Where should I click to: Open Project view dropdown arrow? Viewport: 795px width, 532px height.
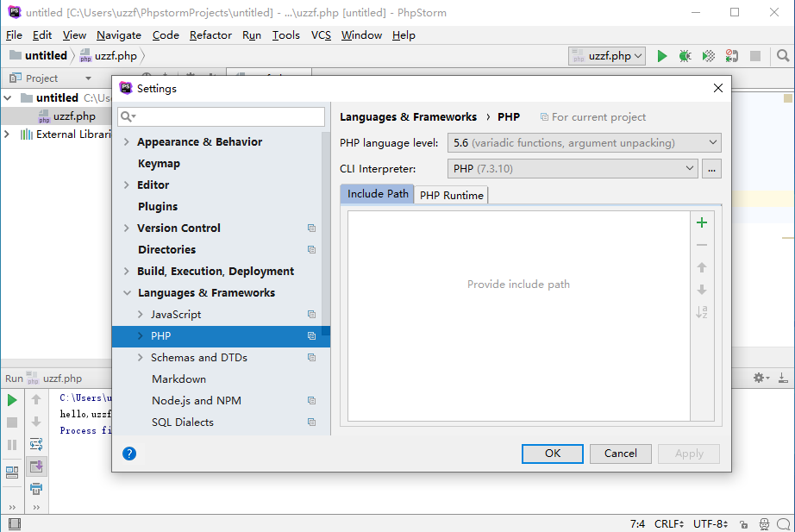(88, 78)
